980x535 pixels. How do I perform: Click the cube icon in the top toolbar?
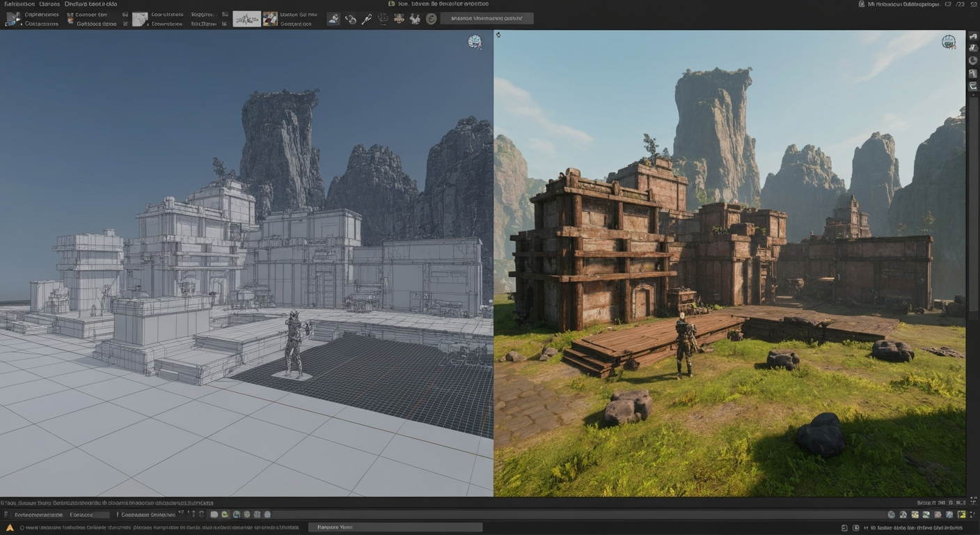13,19
